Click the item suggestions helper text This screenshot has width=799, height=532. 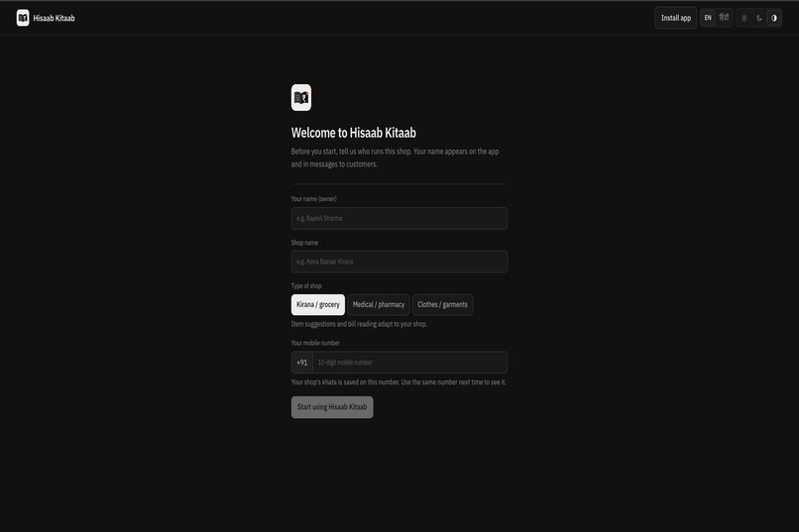point(359,324)
